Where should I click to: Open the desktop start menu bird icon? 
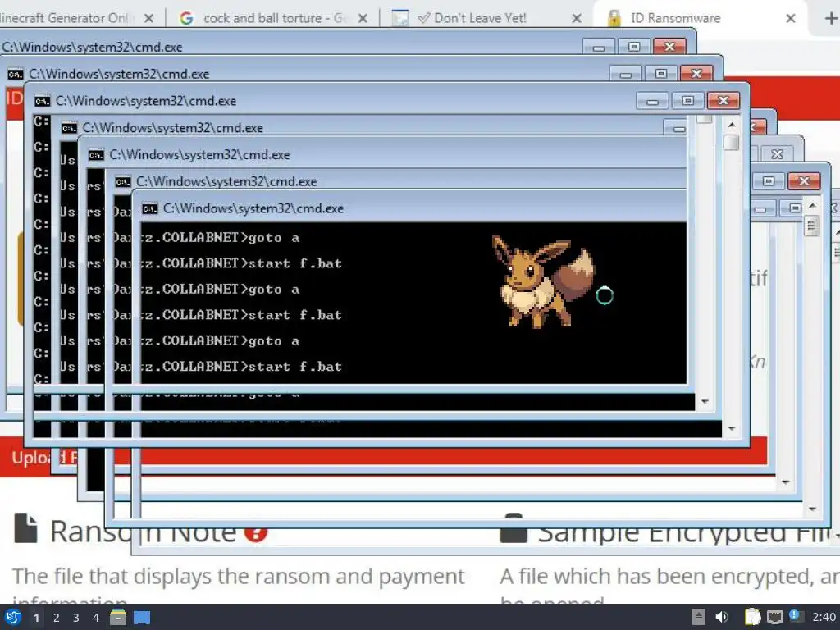13,617
